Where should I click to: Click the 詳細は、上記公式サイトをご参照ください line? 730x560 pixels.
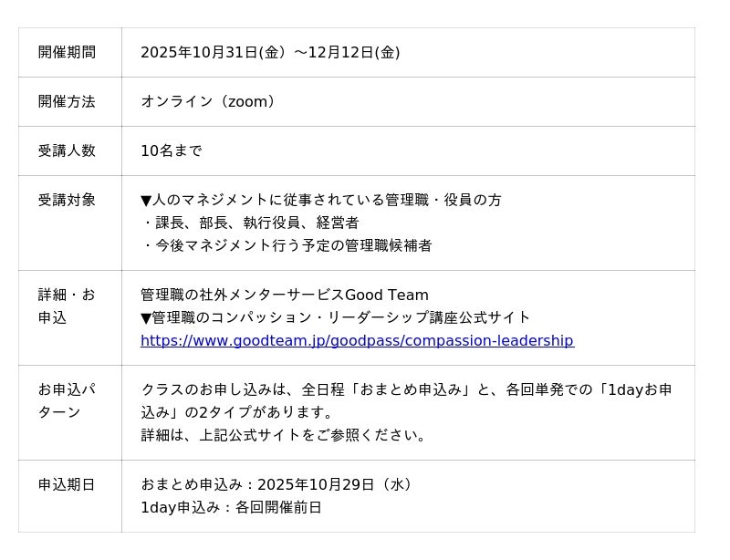(285, 436)
